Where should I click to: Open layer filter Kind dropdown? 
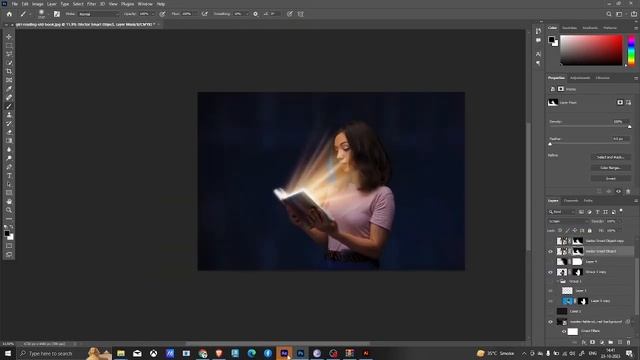tap(562, 212)
